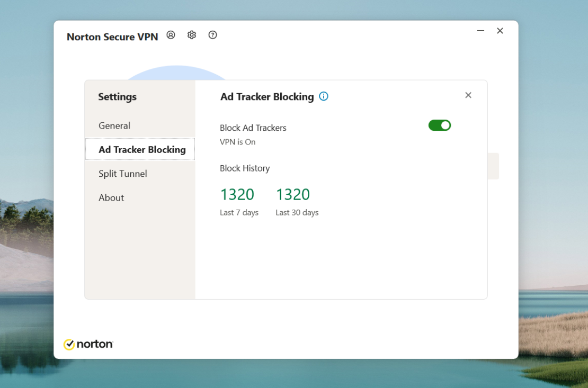588x388 pixels.
Task: Open the settings gear icon
Action: coord(191,35)
